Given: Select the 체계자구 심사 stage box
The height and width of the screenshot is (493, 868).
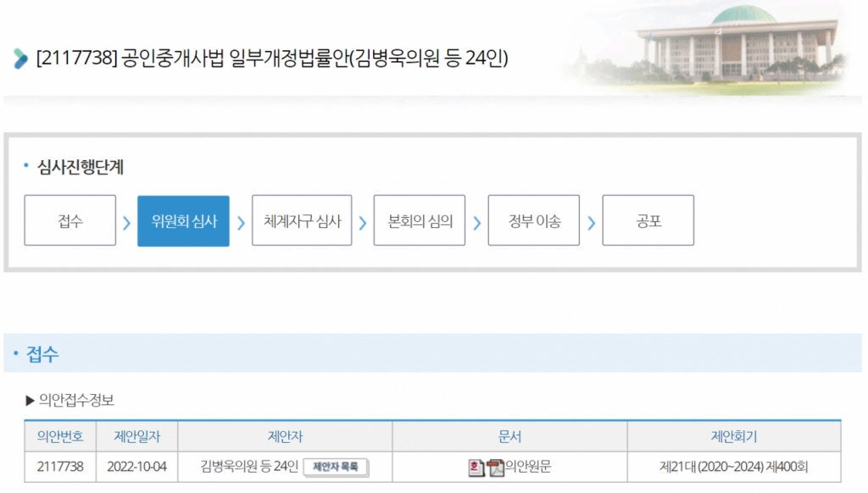Looking at the screenshot, I should pos(302,221).
